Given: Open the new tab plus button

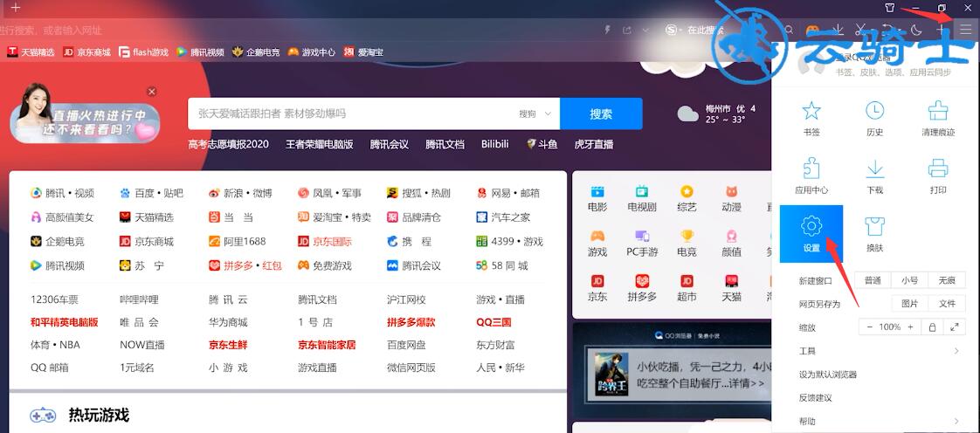Looking at the screenshot, I should pyautogui.click(x=16, y=8).
